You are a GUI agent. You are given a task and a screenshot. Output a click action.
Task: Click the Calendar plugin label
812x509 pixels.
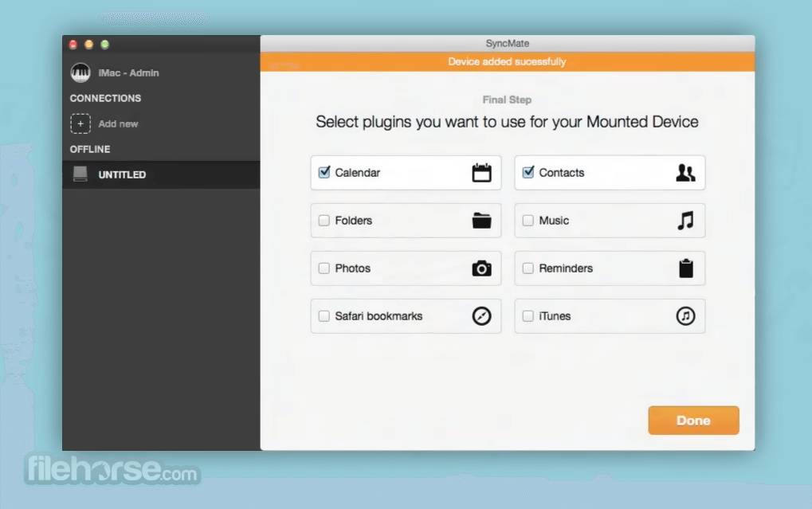357,172
